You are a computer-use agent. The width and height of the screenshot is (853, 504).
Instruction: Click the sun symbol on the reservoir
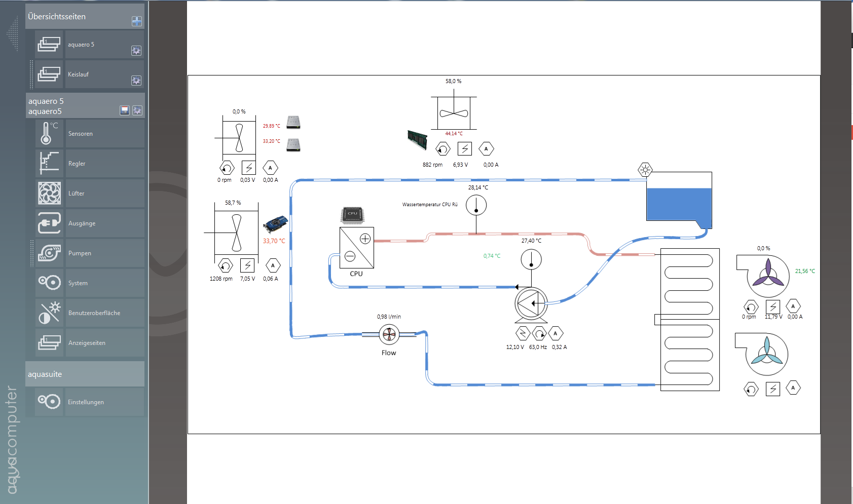pyautogui.click(x=645, y=170)
